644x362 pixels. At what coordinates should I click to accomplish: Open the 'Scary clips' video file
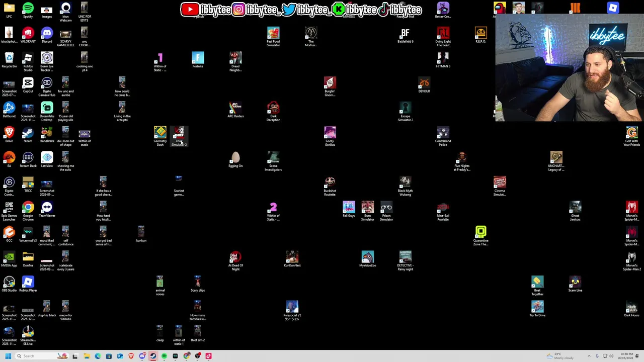click(x=198, y=285)
